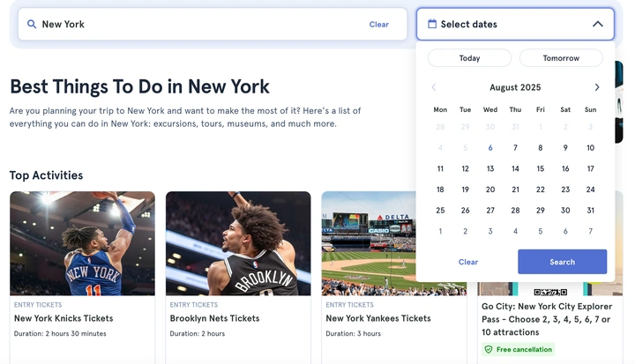The height and width of the screenshot is (364, 635).
Task: Click the calendar icon beside Select dates
Action: pyautogui.click(x=432, y=25)
